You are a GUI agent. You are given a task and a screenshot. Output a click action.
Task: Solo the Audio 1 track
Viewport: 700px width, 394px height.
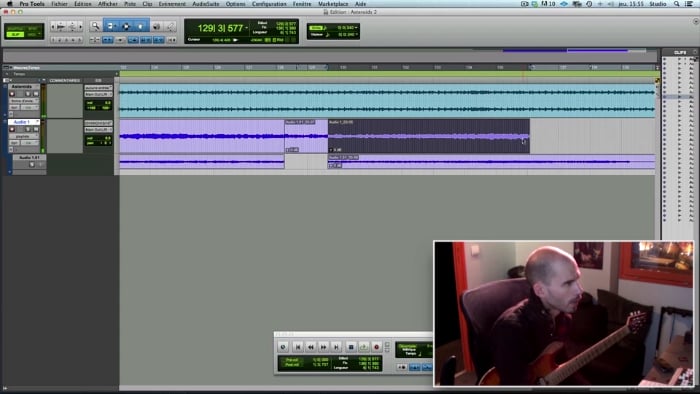point(28,129)
